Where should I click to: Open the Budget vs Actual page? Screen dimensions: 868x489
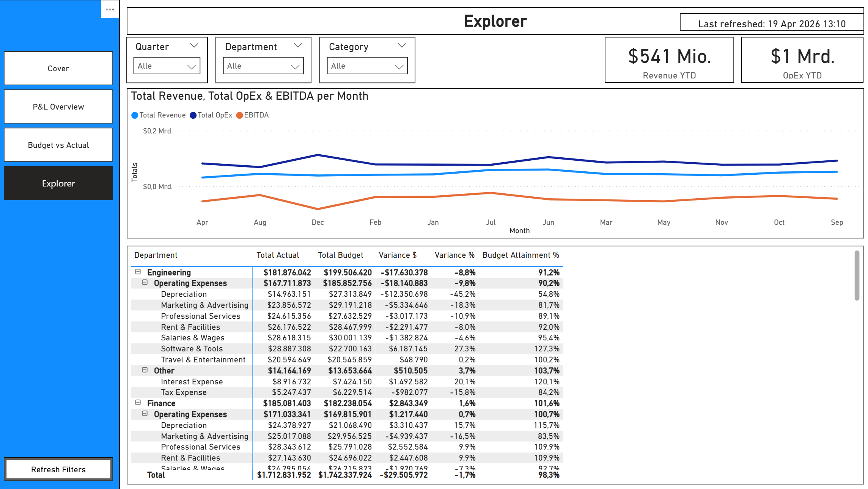(x=58, y=145)
